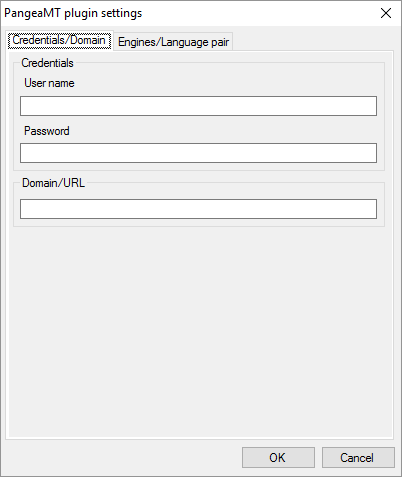Image resolution: width=402 pixels, height=477 pixels.
Task: Click into the User name text field
Action: (198, 106)
